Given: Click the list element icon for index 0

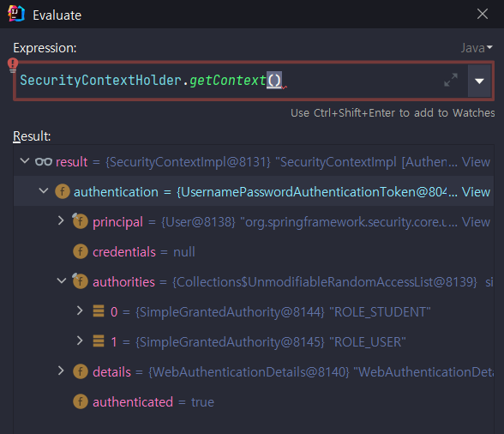Looking at the screenshot, I should pos(99,311).
